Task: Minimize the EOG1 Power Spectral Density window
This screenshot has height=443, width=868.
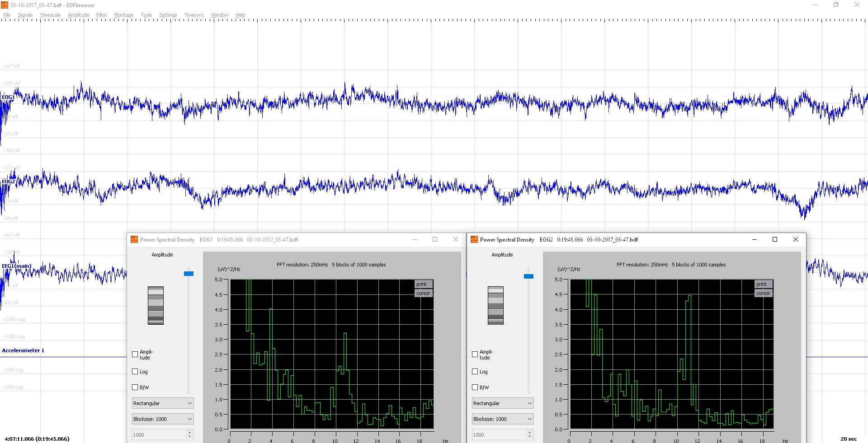Action: pos(414,239)
